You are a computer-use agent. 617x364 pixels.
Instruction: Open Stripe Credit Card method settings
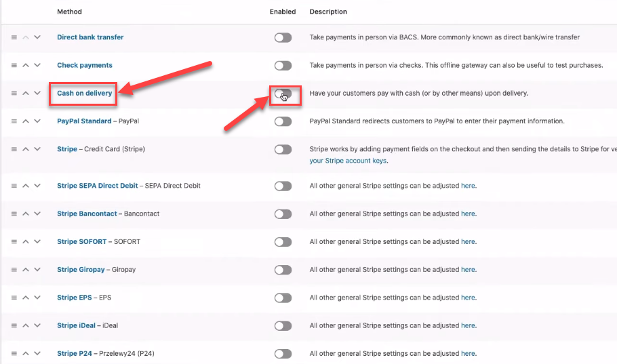pos(67,149)
